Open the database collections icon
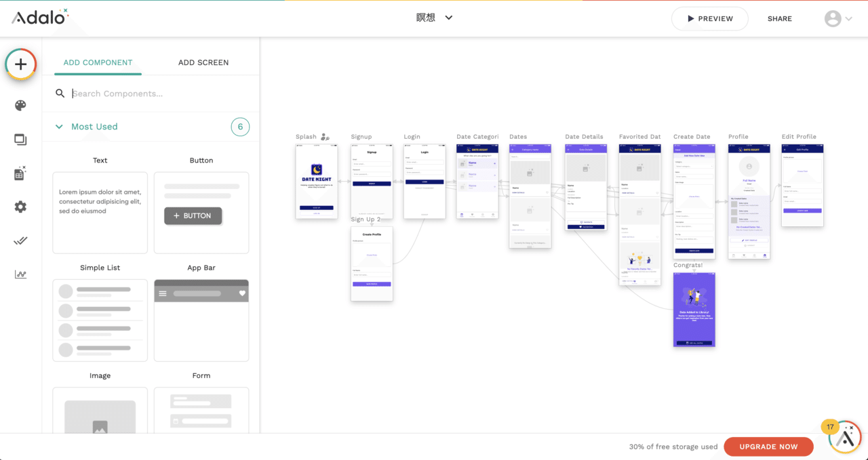Image resolution: width=868 pixels, height=460 pixels. [20, 173]
